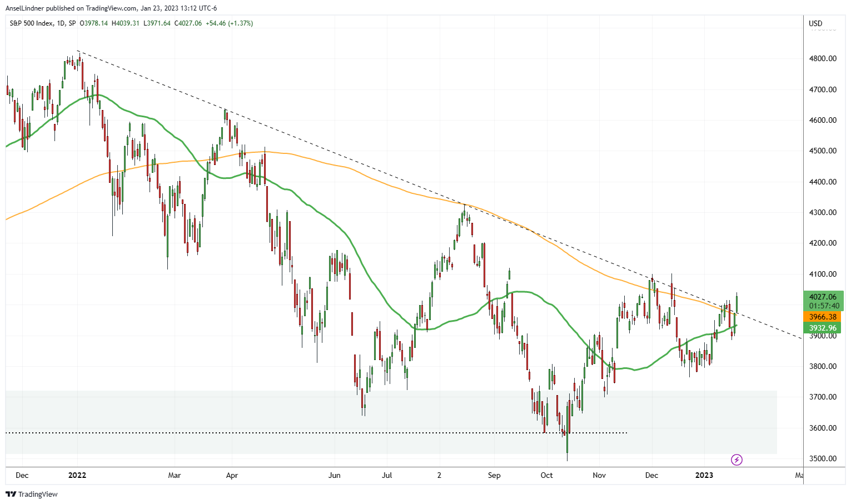Image resolution: width=851 pixels, height=504 pixels.
Task: Click the 1D interval in the legend
Action: (x=61, y=23)
